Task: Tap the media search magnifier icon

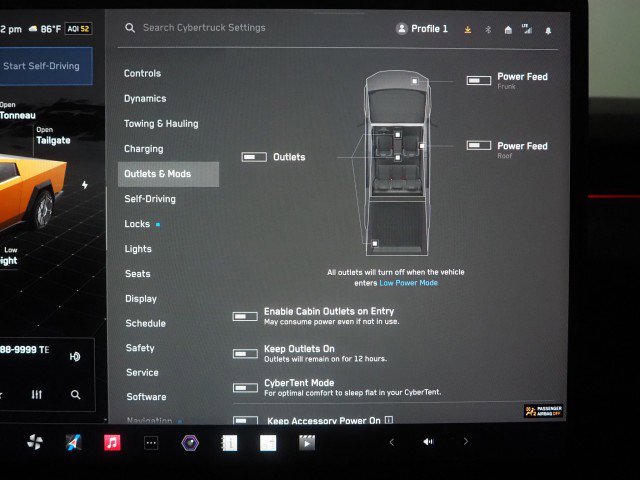Action: (x=75, y=395)
